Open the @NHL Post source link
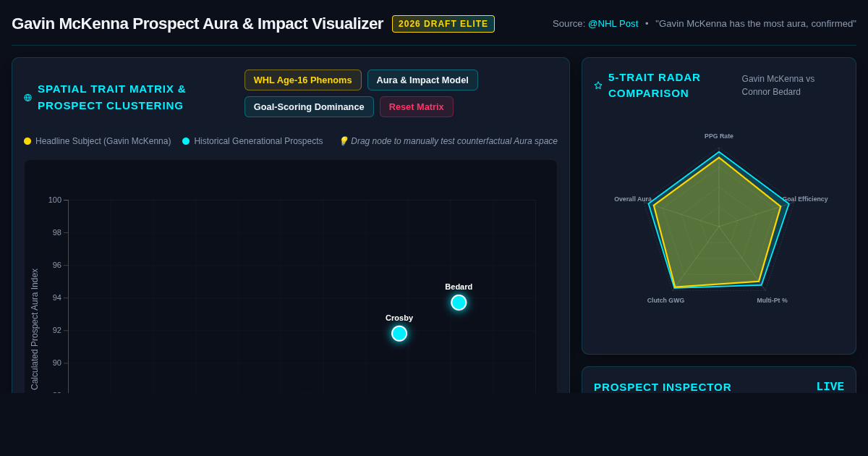The width and height of the screenshot is (868, 456). [613, 24]
